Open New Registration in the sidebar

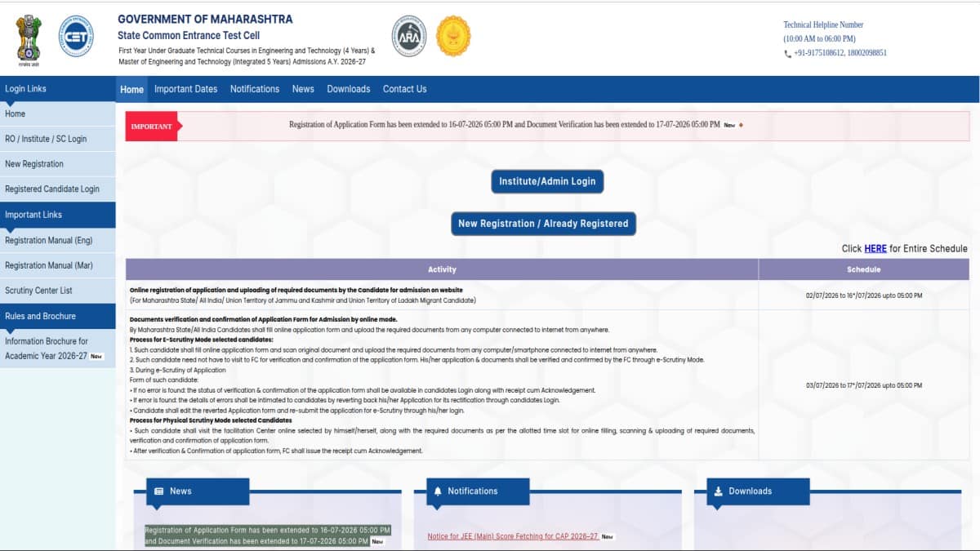(x=57, y=164)
